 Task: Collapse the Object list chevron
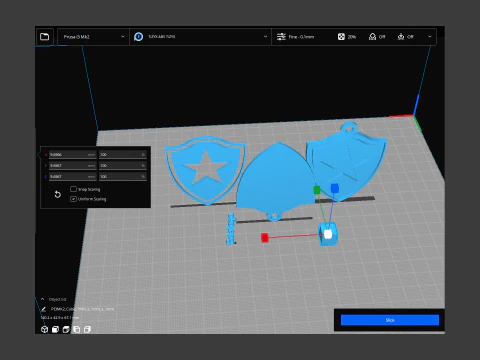point(43,299)
